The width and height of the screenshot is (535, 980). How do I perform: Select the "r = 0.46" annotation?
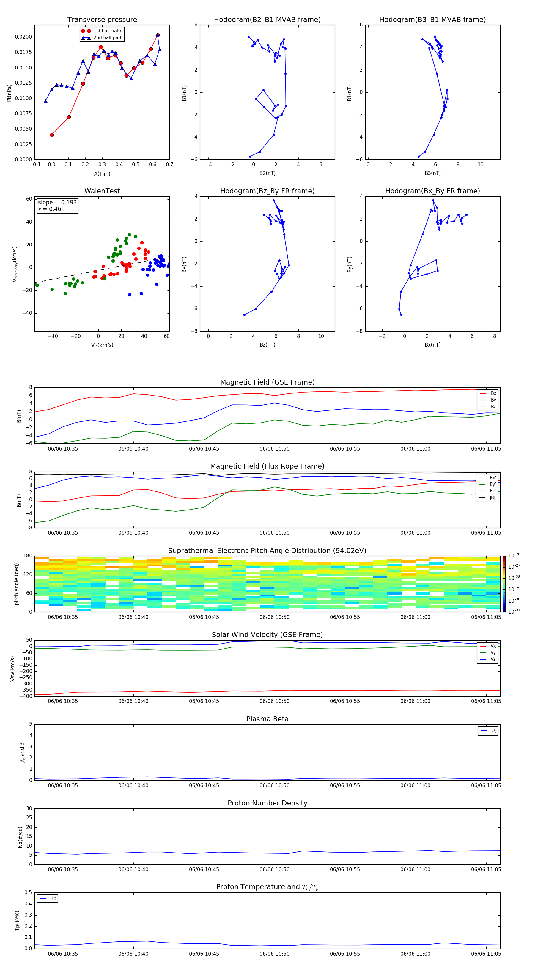pos(50,209)
